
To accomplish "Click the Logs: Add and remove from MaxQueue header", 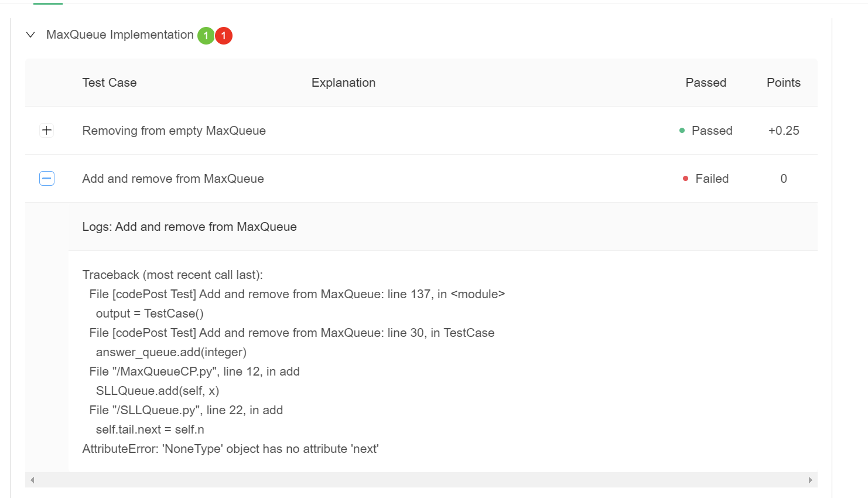I will (x=189, y=226).
